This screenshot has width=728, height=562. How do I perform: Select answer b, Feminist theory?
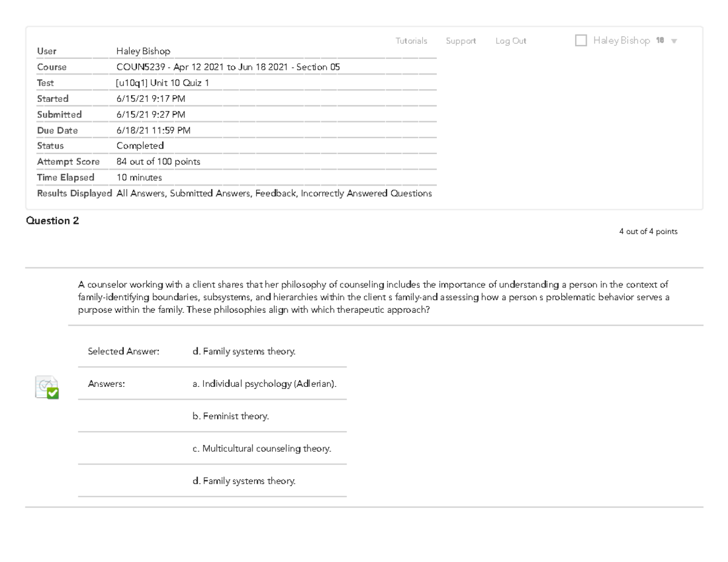[x=234, y=416]
